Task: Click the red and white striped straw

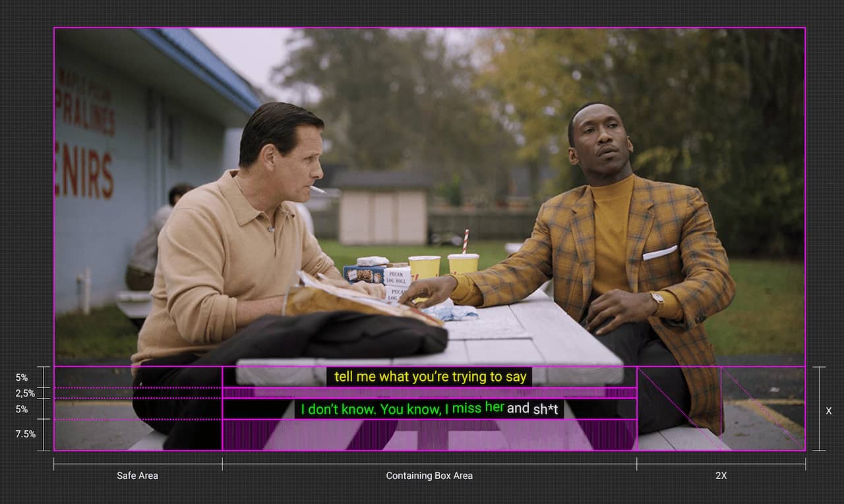Action: [465, 241]
